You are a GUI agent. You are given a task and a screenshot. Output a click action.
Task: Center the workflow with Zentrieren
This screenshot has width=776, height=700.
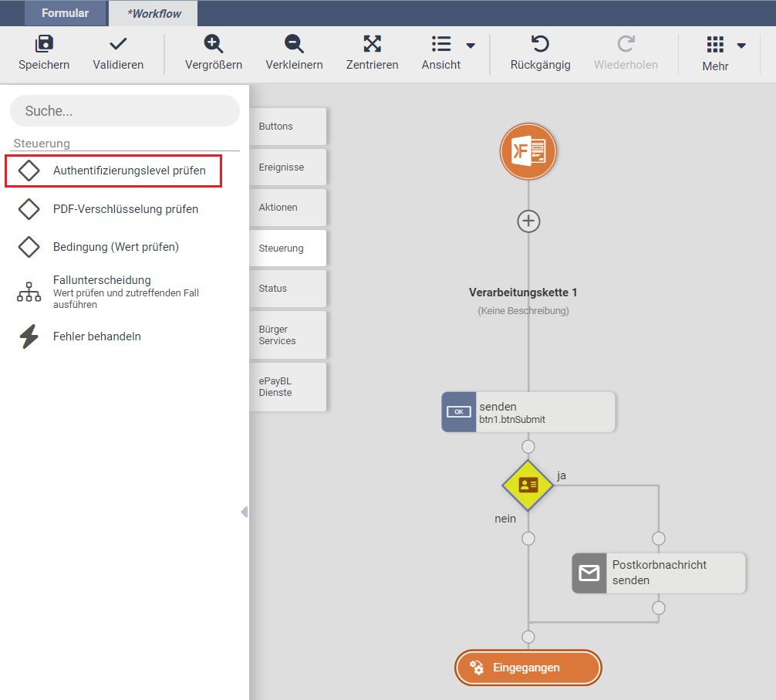point(372,44)
